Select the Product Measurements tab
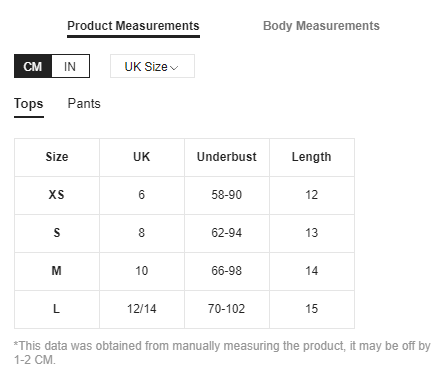The height and width of the screenshot is (372, 434). coord(133,26)
